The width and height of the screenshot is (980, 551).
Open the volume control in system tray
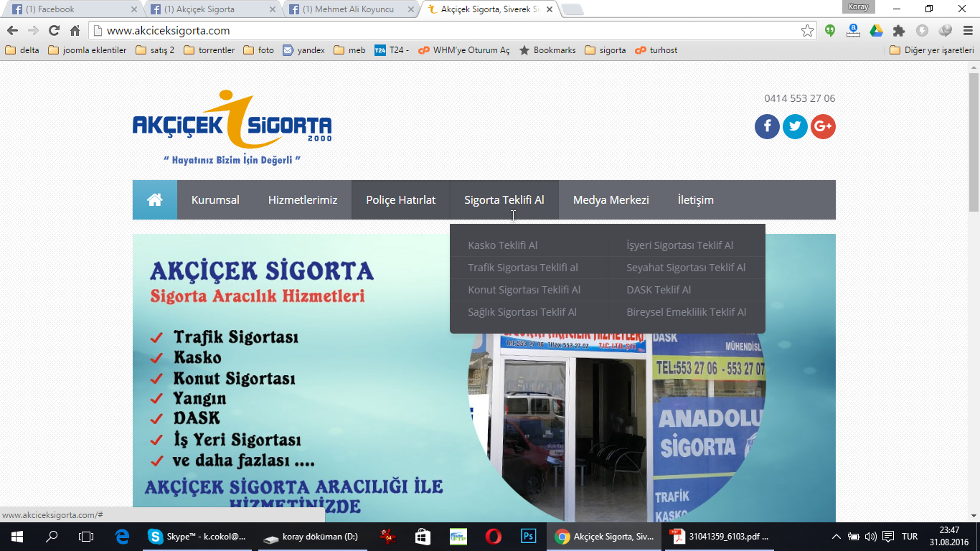click(x=870, y=537)
